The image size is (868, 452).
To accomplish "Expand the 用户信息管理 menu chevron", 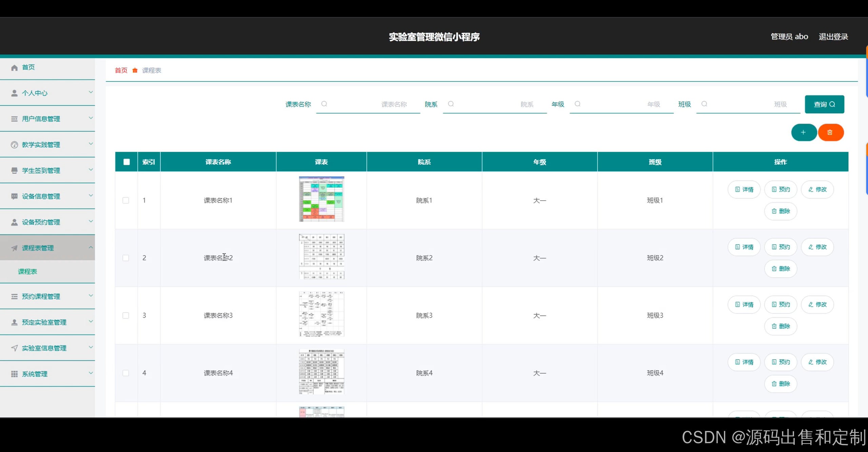I will 91,118.
